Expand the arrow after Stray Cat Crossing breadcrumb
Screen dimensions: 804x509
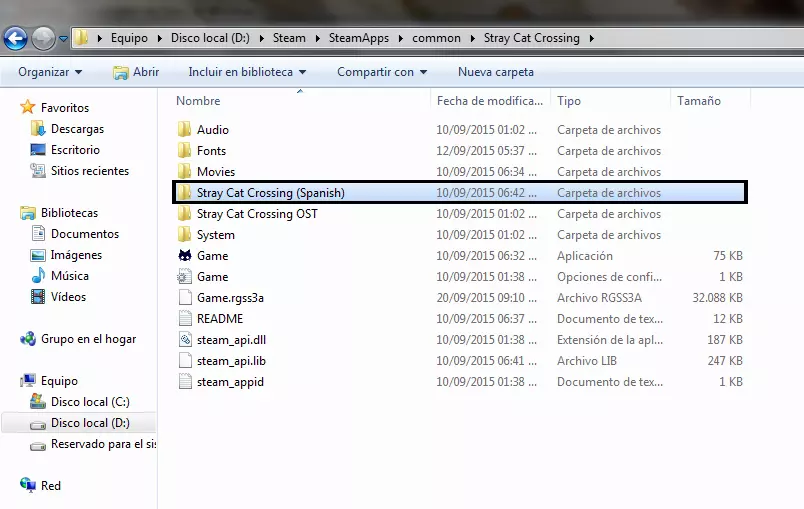pyautogui.click(x=592, y=38)
